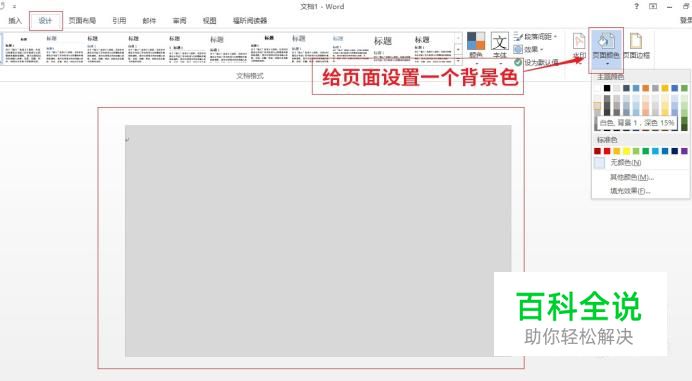
Task: Open Page Borders (页面边框)
Action: coord(636,46)
